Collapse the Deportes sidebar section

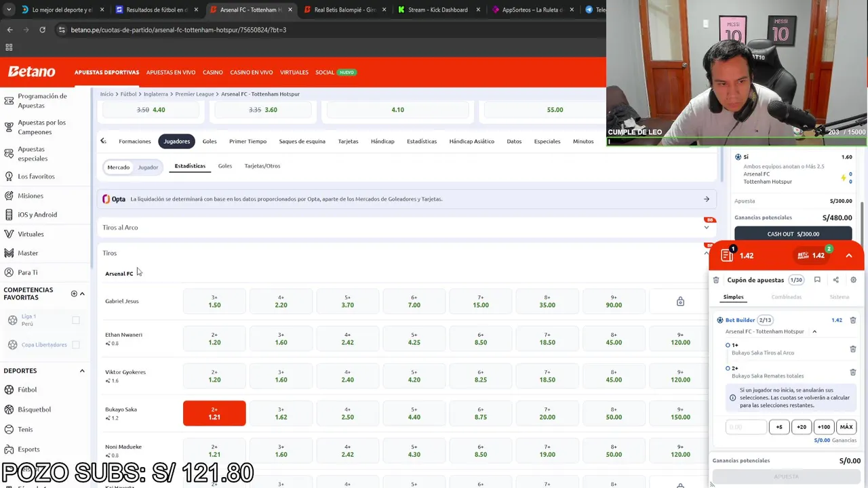(x=82, y=371)
